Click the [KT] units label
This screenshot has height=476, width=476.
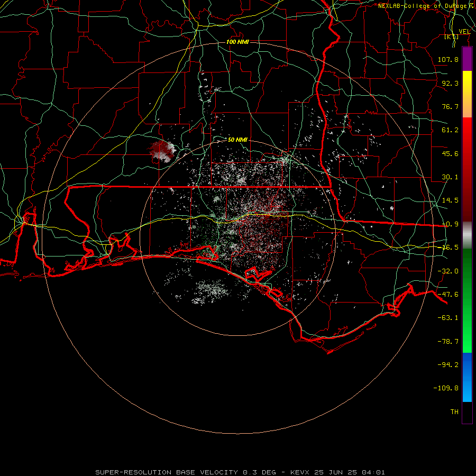pyautogui.click(x=452, y=37)
